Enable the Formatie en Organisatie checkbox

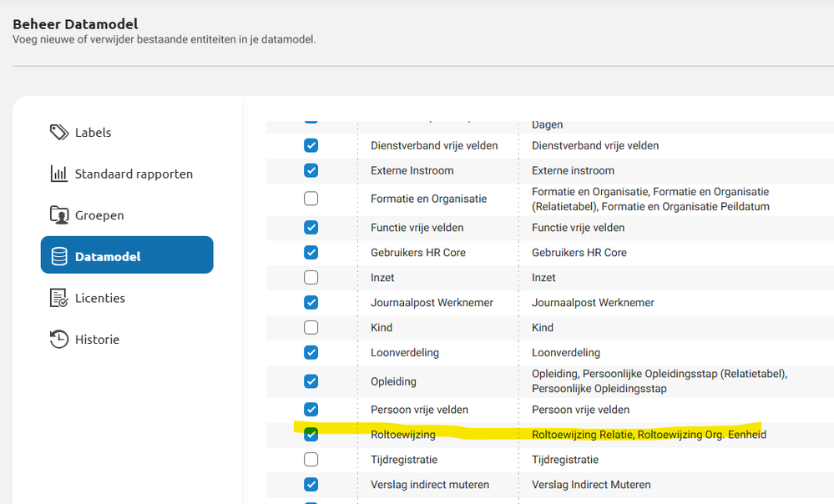click(x=311, y=199)
